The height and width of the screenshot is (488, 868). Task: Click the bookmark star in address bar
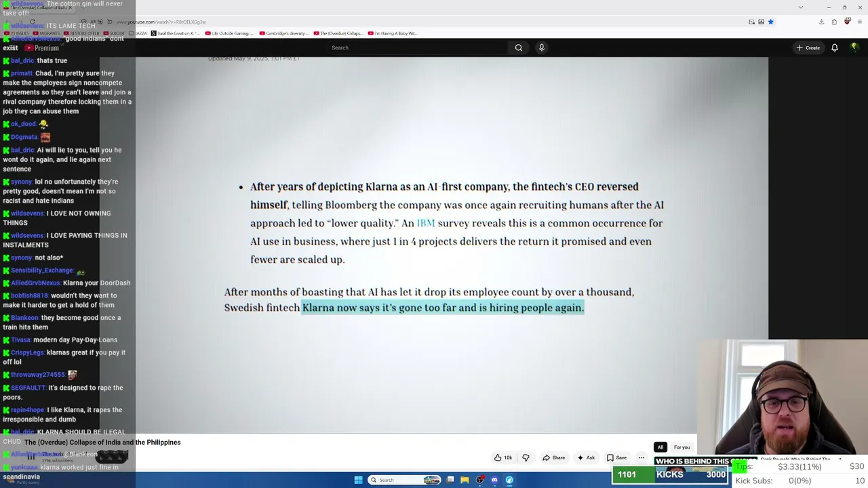tap(770, 22)
